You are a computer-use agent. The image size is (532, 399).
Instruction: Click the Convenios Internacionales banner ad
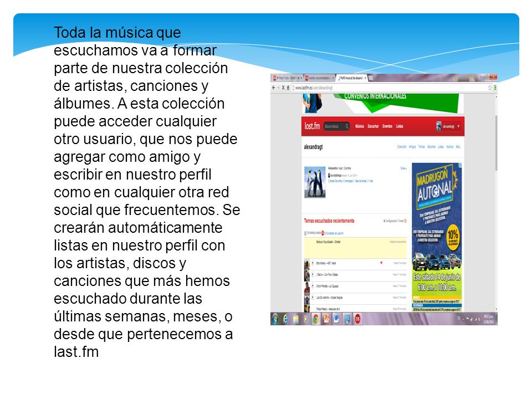[383, 104]
